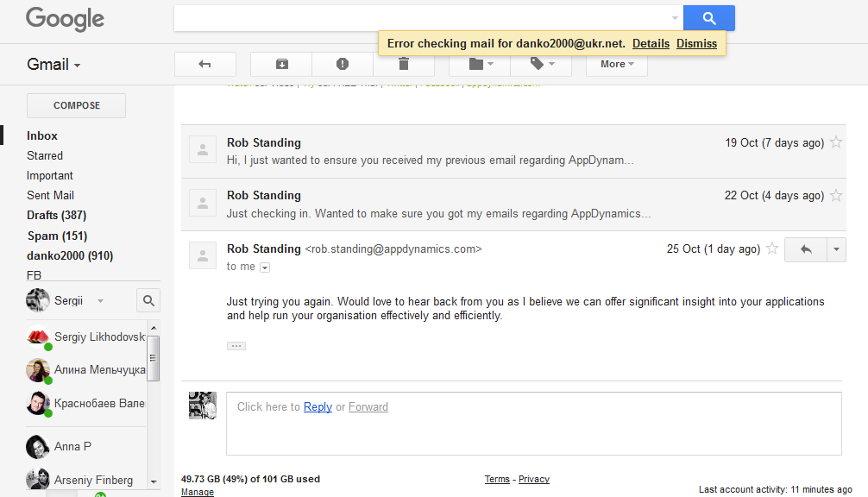Click the COMPOSE button
The width and height of the screenshot is (868, 497).
tap(77, 105)
